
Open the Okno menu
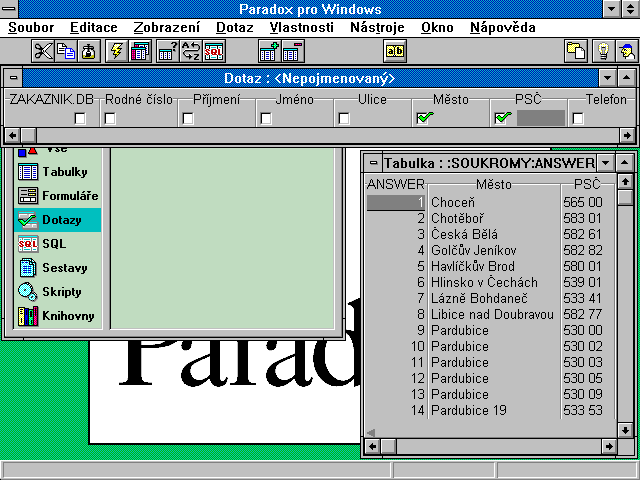pos(437,28)
